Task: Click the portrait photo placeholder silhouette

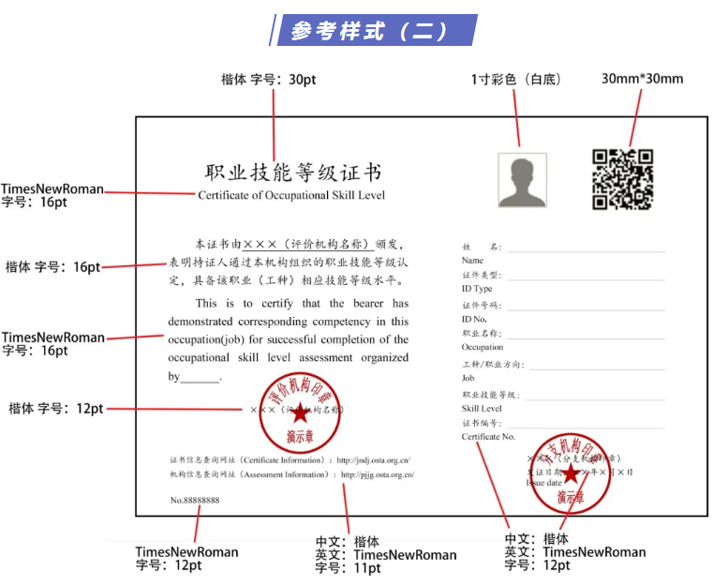Action: (522, 179)
